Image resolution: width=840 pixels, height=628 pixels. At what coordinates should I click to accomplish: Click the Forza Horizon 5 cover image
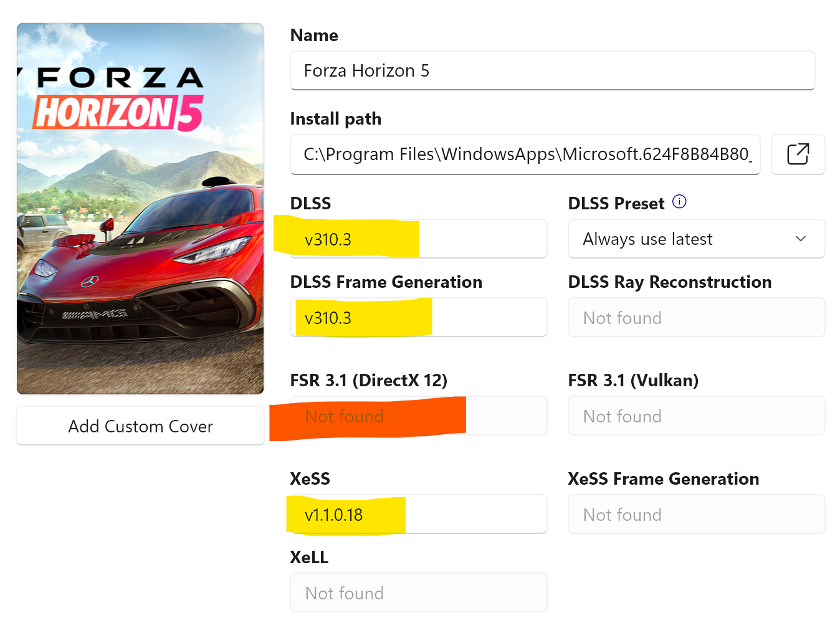(140, 209)
